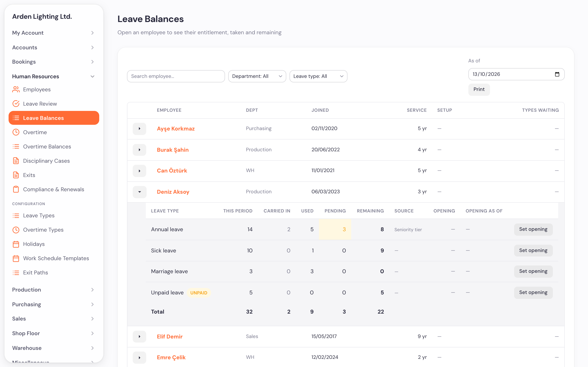Viewport: 588px width, 367px height.
Task: Open calendar picker in As of date field
Action: [557, 74]
